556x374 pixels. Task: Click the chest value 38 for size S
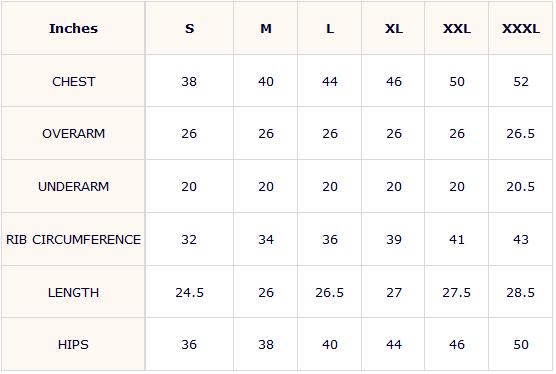point(189,82)
